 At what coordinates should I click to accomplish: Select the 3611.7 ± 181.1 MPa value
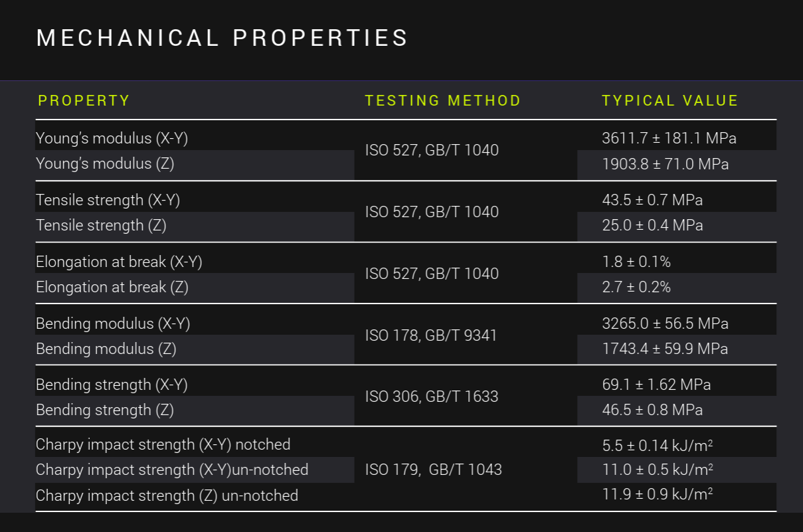(x=669, y=139)
